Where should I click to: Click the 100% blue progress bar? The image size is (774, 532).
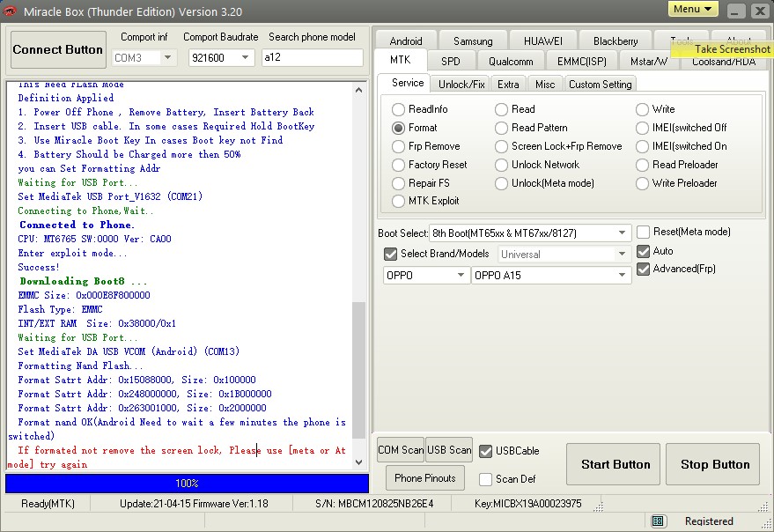(187, 484)
